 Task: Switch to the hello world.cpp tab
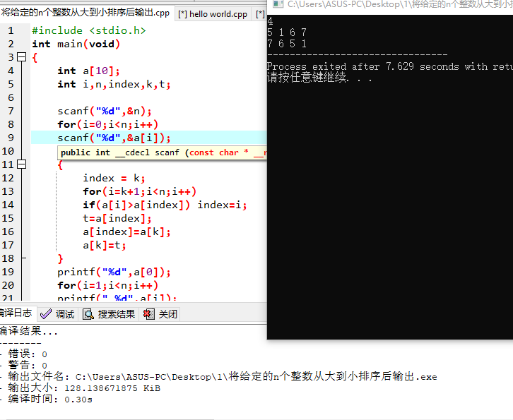214,14
